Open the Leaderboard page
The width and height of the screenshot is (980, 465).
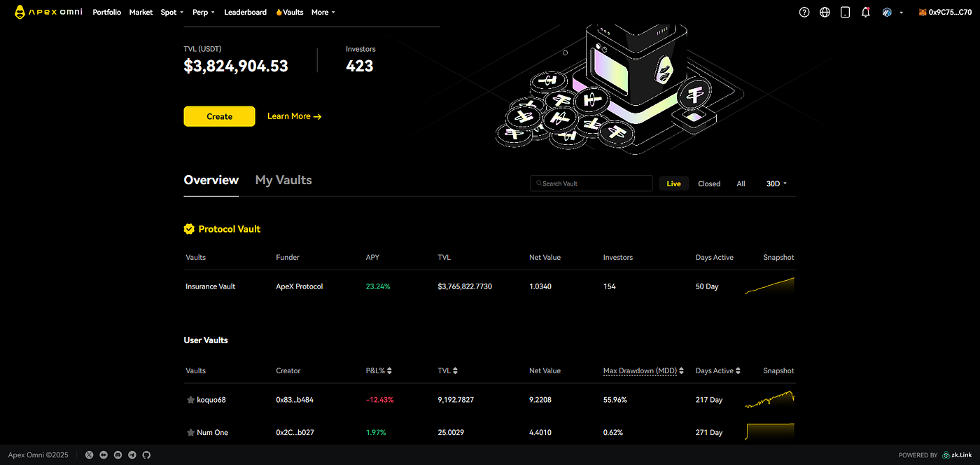tap(245, 12)
